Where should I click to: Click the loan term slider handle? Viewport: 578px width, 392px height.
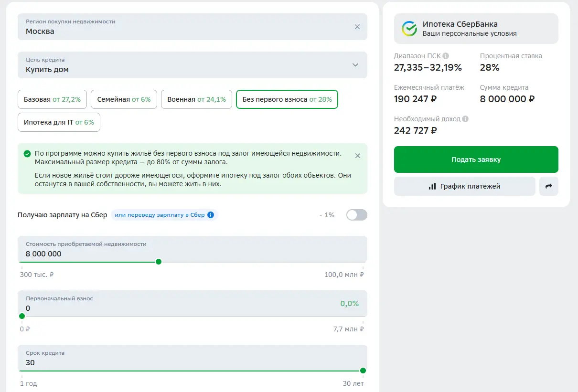(363, 371)
